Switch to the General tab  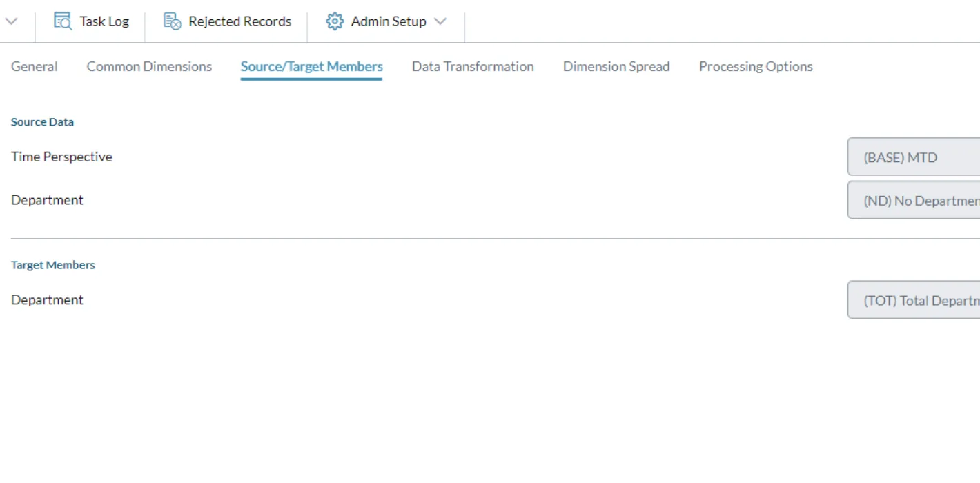[35, 66]
